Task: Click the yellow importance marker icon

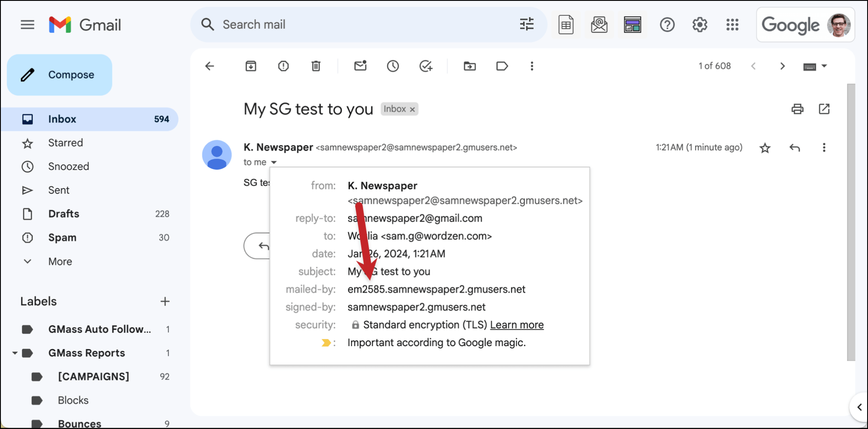Action: 326,343
